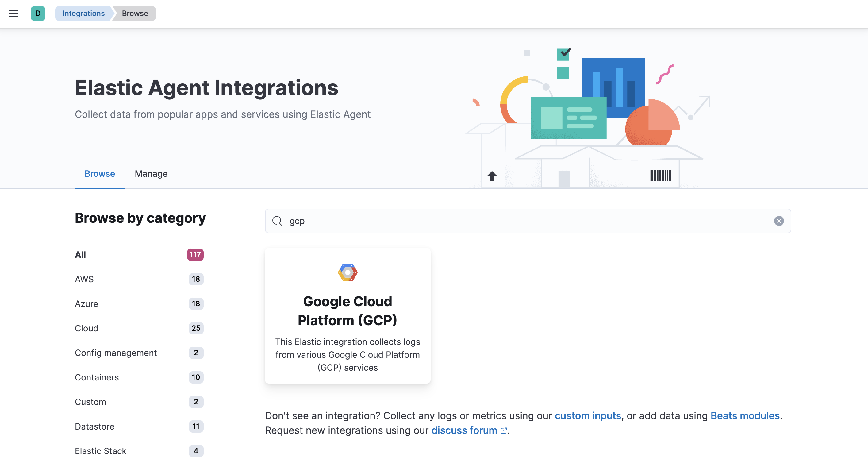Show all 117 integrations via All category

point(80,255)
